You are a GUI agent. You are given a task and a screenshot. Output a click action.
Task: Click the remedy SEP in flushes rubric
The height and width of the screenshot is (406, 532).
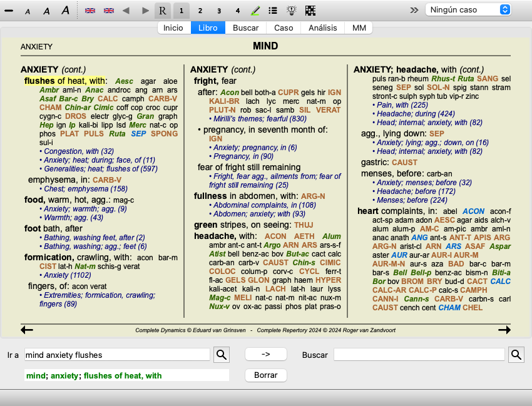click(x=138, y=134)
